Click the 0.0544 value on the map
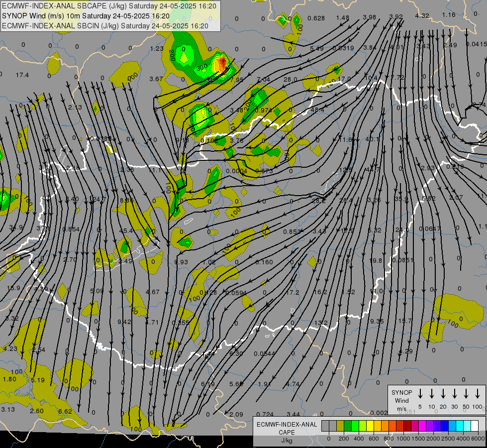Image resolution: width=487 pixels, height=448 pixels. 264,353
